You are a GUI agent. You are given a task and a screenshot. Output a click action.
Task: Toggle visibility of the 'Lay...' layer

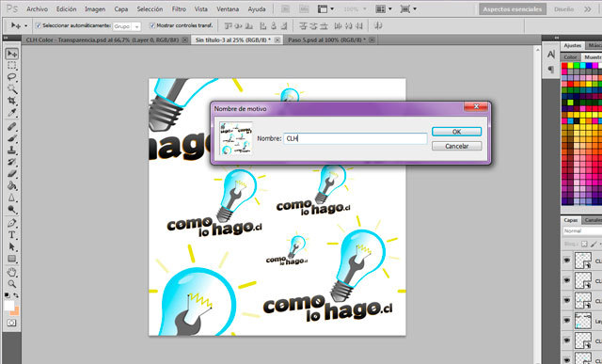[567, 321]
